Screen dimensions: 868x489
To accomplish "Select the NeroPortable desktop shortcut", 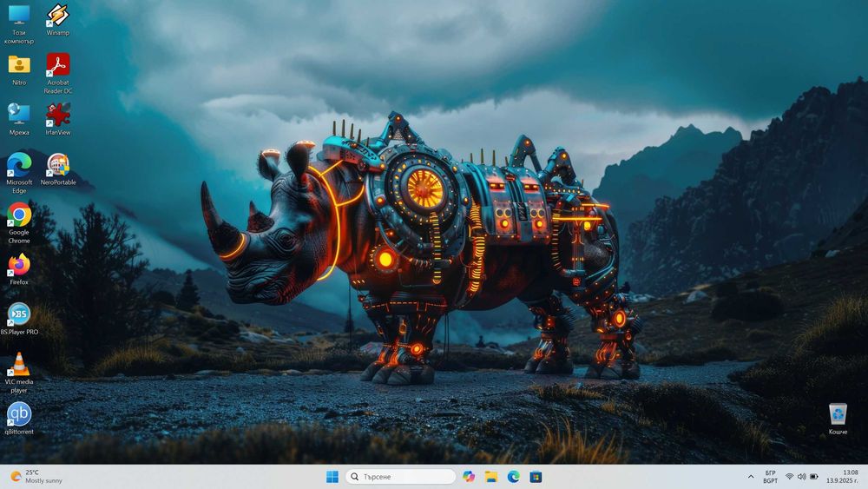I will 57,169.
